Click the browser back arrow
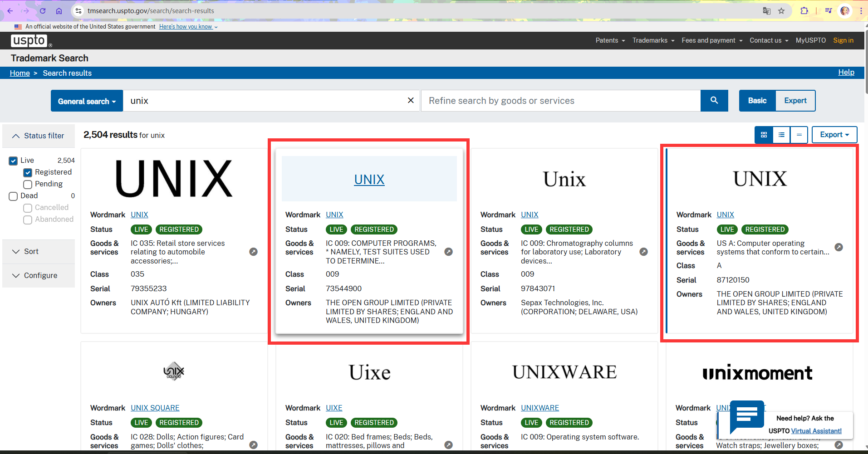Viewport: 868px width, 454px height. click(10, 11)
